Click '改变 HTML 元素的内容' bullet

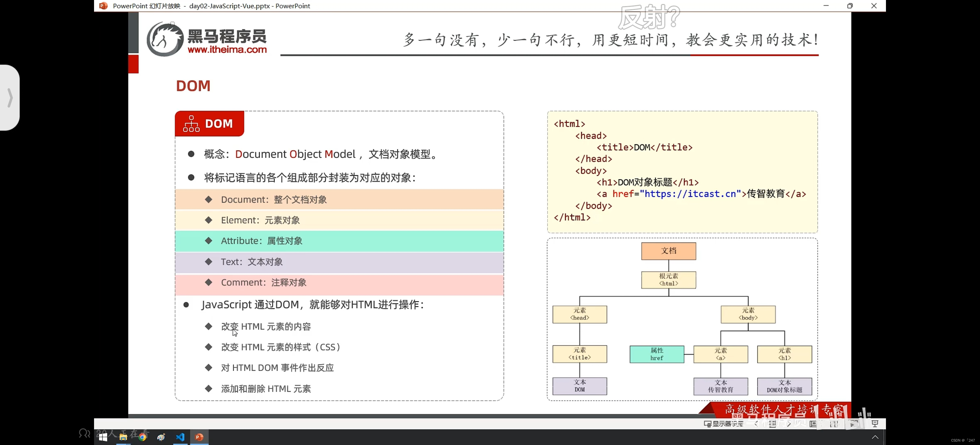(266, 326)
